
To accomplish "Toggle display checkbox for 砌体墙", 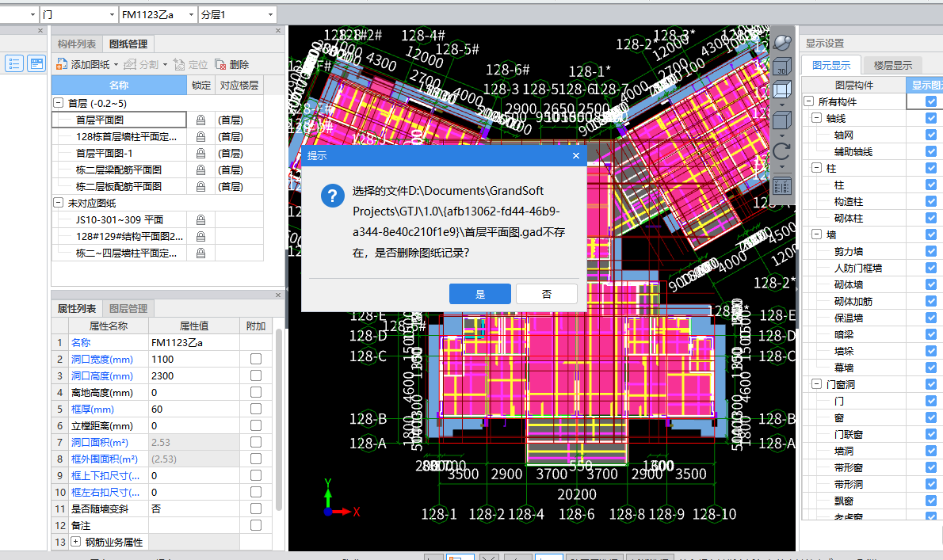I will coord(931,284).
